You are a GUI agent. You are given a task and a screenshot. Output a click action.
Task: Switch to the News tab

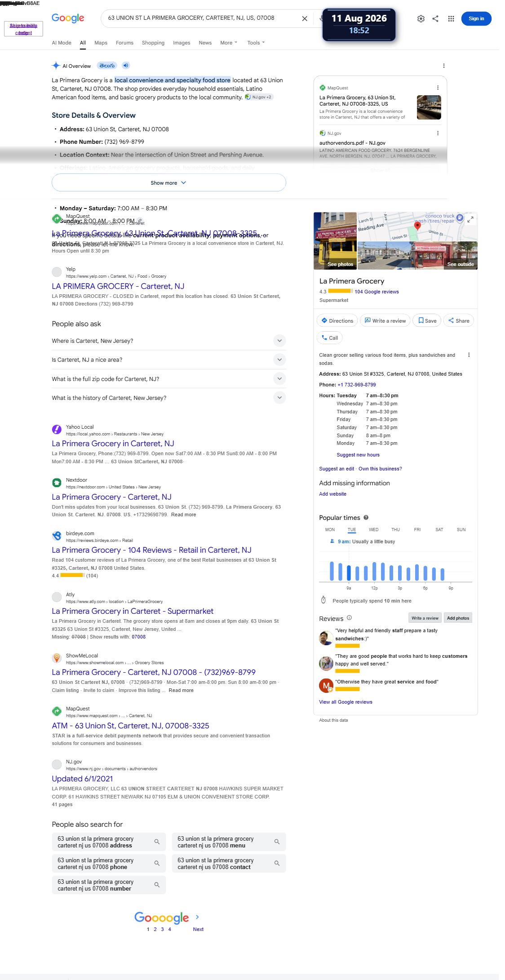(205, 43)
